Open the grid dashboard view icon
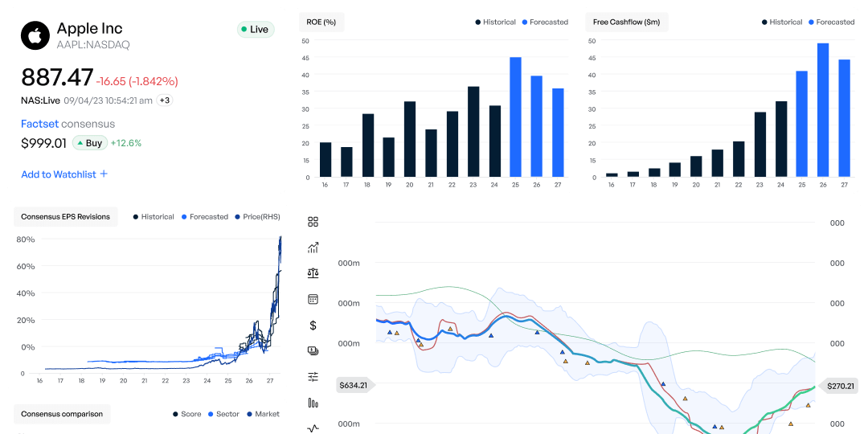Viewport: 868px width, 434px height. 313,222
